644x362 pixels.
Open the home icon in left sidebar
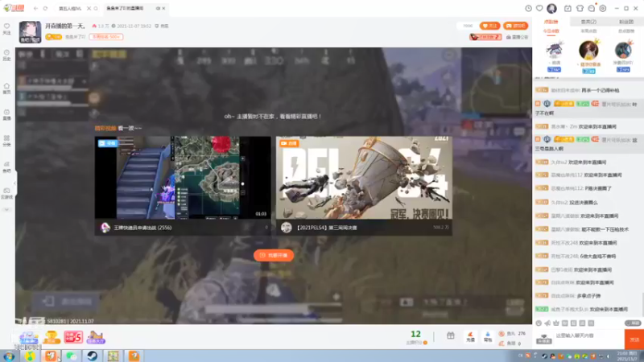(x=6, y=88)
